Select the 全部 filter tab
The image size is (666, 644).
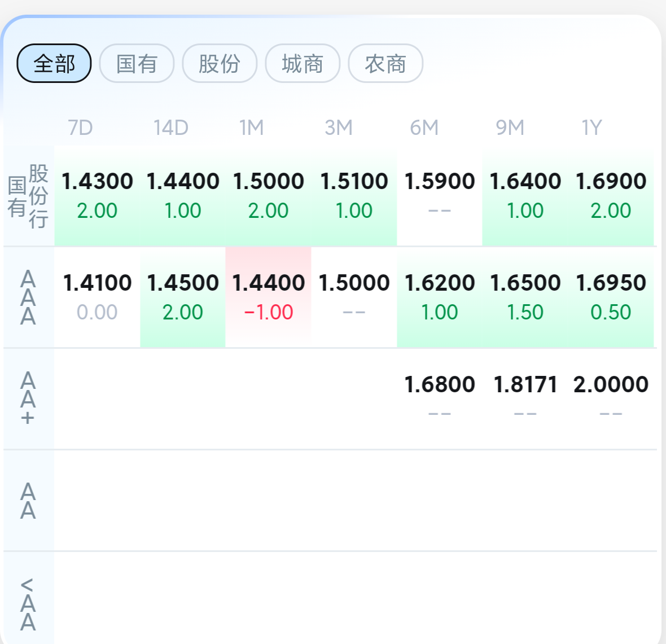(x=54, y=63)
